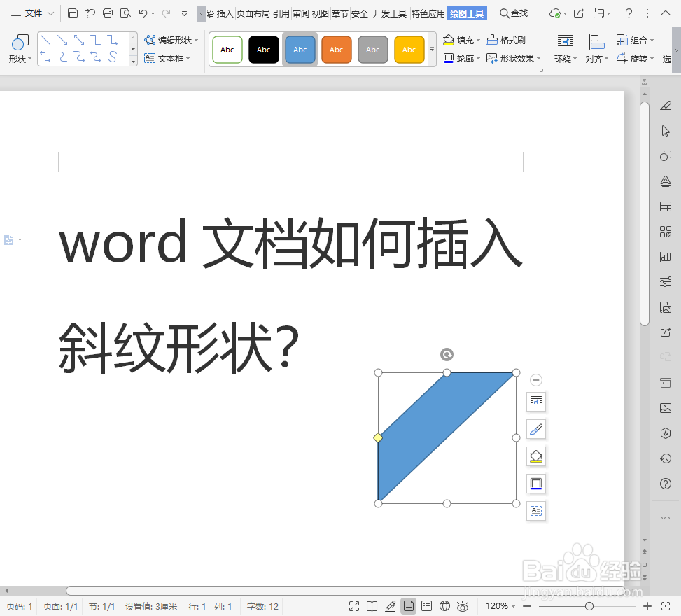Image resolution: width=681 pixels, height=616 pixels.
Task: Switch to page layout view in status bar
Action: tap(408, 606)
